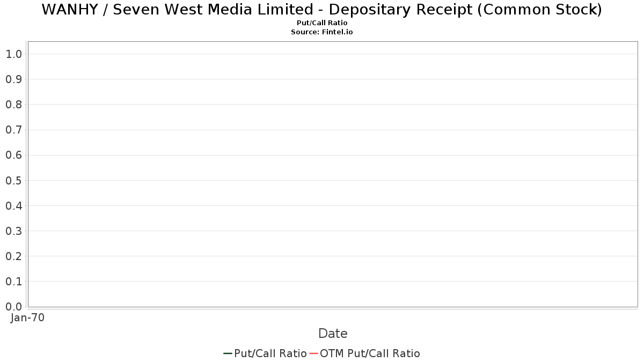
Task: Select the 0.0 y-axis tick label
Action: [13, 307]
